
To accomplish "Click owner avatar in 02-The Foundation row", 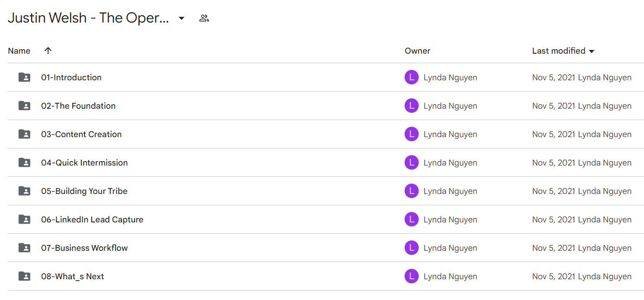I will [411, 106].
